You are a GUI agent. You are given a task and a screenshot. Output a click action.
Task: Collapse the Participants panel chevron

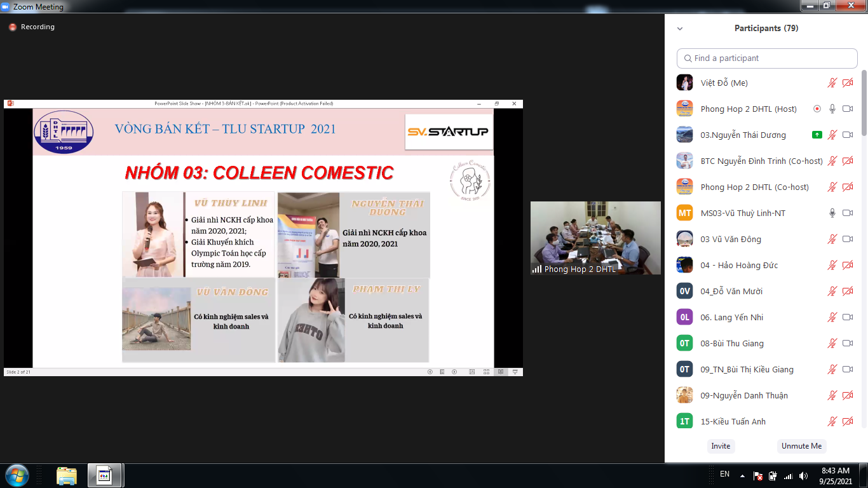click(680, 29)
